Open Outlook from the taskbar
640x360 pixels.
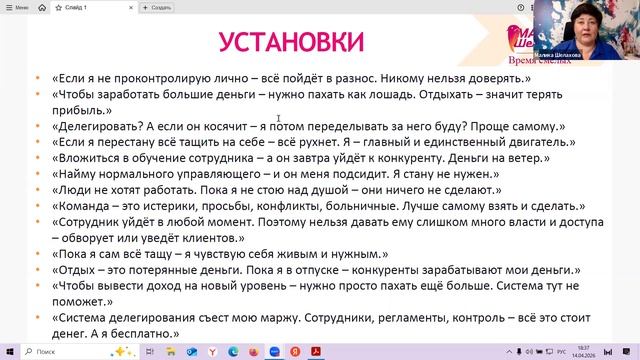191,351
